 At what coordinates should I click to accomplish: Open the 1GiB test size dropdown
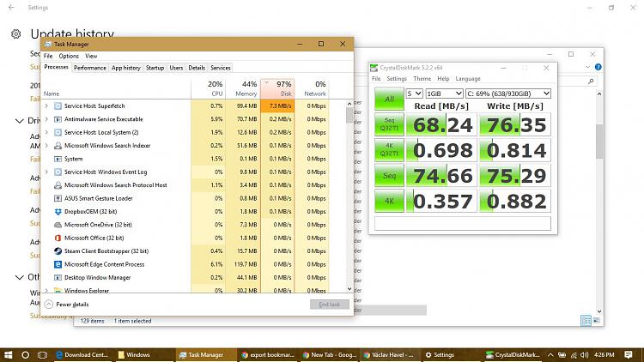click(445, 94)
